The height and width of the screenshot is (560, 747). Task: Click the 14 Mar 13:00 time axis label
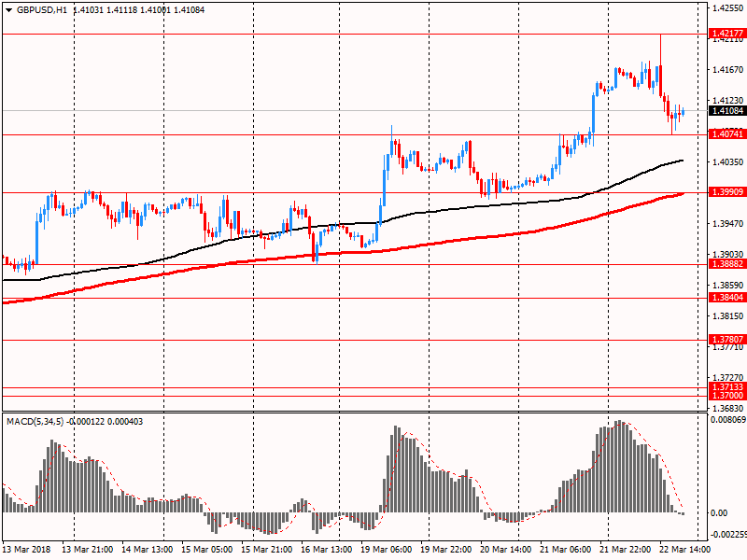(x=148, y=550)
